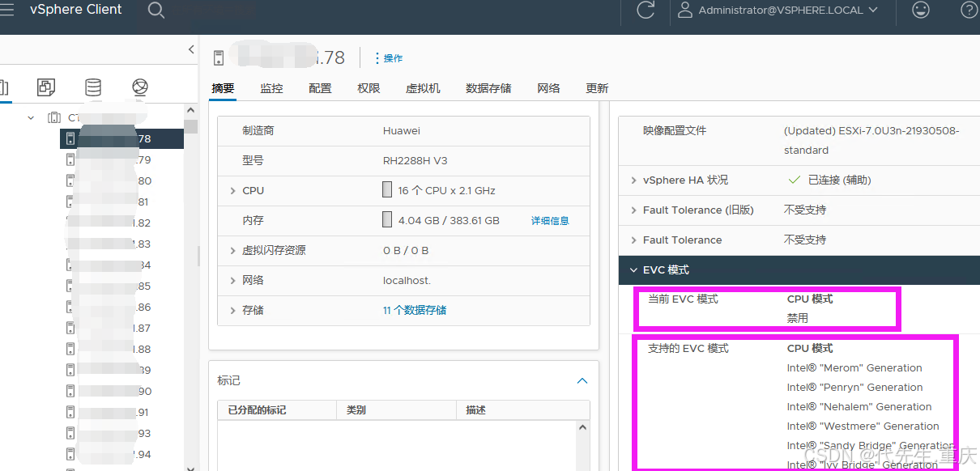The width and height of the screenshot is (980, 471).
Task: Click Intel "Nehalem" Generation entry
Action: coord(859,407)
